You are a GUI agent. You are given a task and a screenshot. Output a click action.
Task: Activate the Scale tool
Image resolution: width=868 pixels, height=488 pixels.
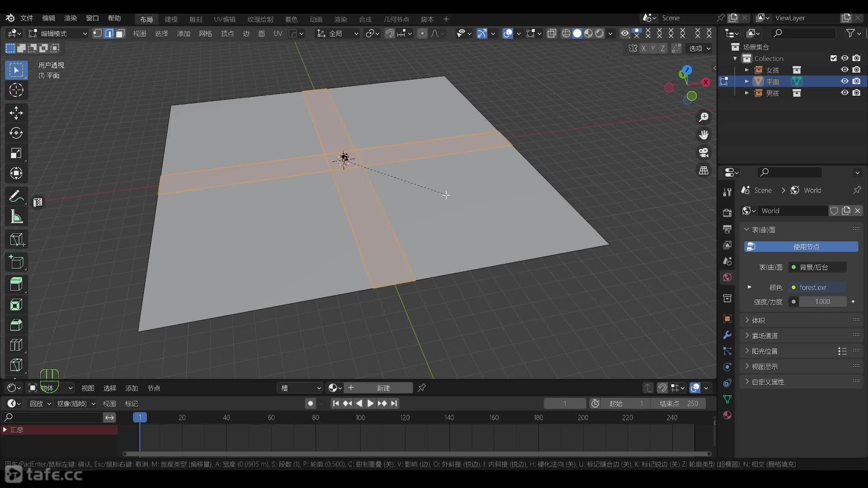(x=16, y=153)
